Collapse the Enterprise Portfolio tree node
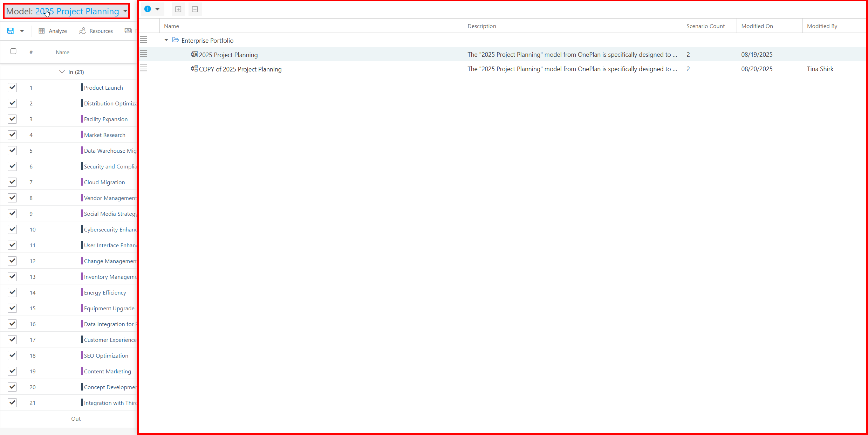 (166, 40)
